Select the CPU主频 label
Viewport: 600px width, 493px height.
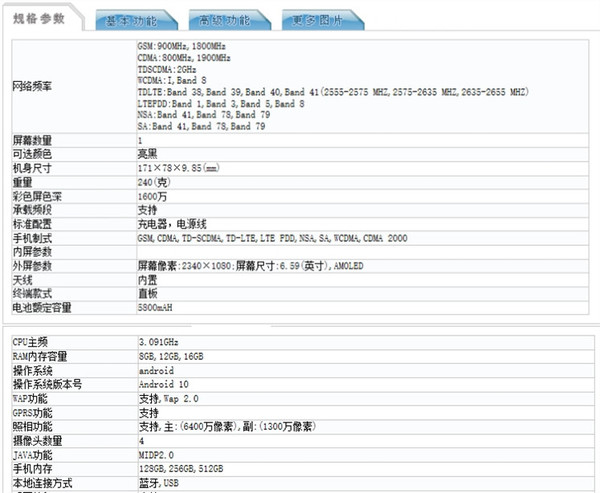30,342
